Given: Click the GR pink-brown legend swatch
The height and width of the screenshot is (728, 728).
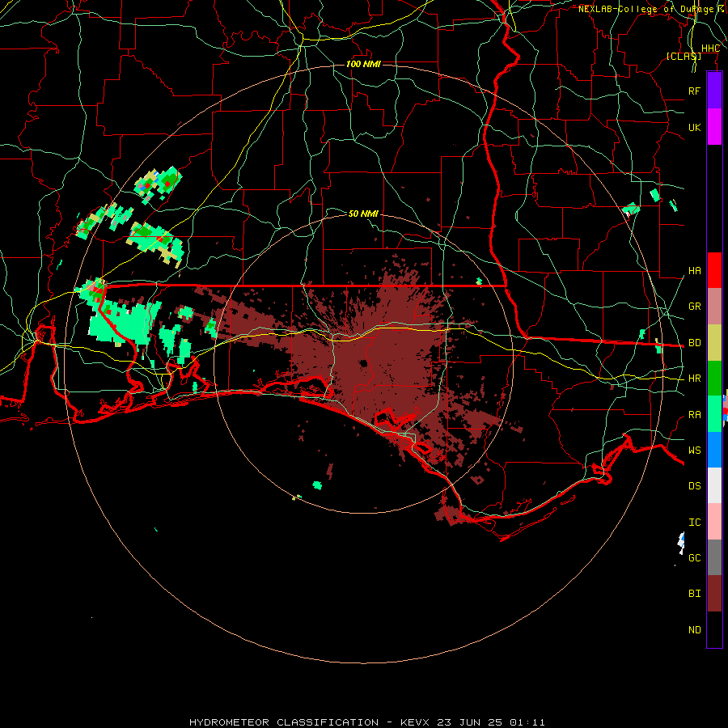Looking at the screenshot, I should click(714, 306).
